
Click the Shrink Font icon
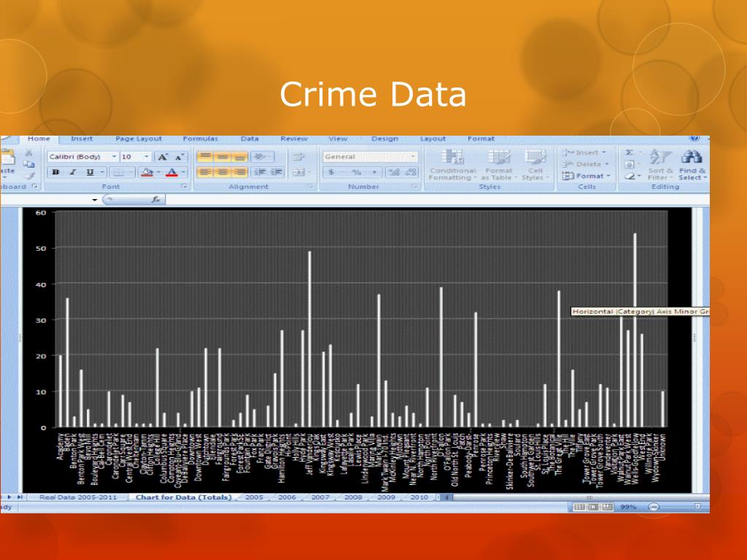click(x=179, y=157)
